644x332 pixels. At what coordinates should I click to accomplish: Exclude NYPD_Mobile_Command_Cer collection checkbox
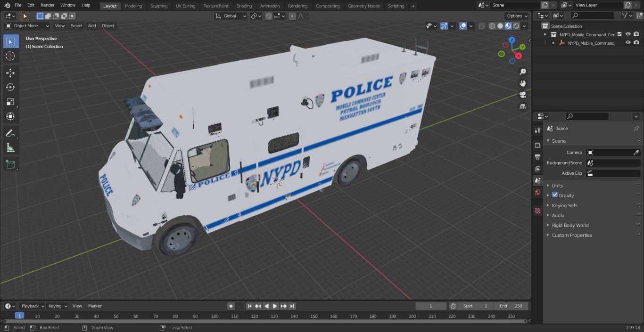click(619, 34)
